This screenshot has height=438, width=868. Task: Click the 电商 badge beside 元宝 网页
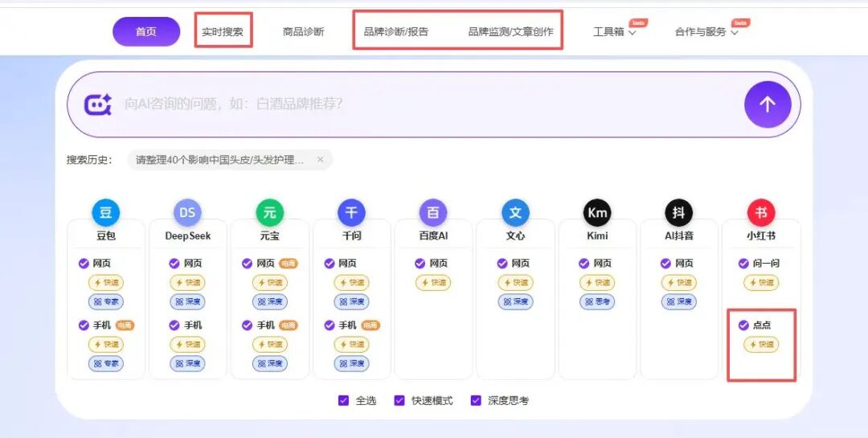tap(289, 264)
